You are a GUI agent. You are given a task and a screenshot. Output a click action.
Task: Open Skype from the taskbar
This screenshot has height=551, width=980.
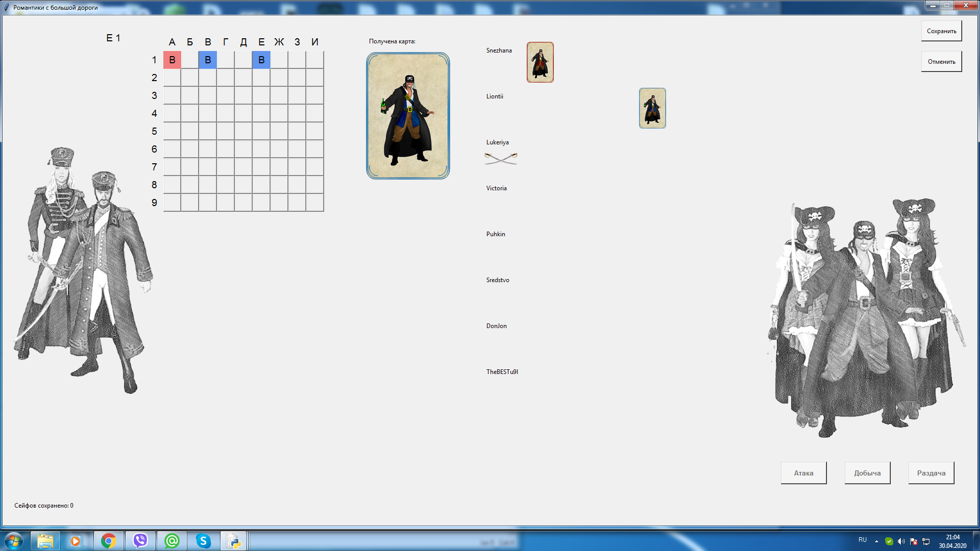(x=203, y=541)
